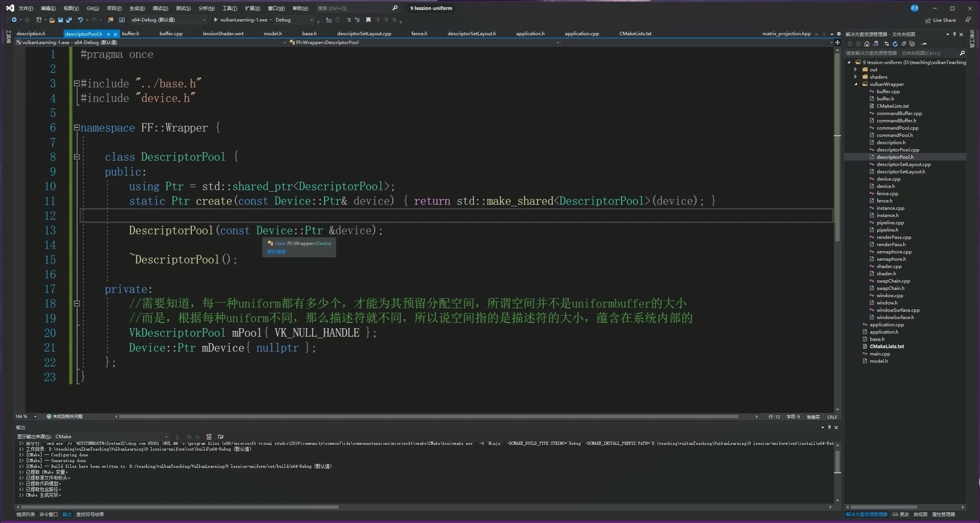The image size is (980, 523).
Task: Toggle pin on descriptorPool.h tab
Action: tap(109, 34)
